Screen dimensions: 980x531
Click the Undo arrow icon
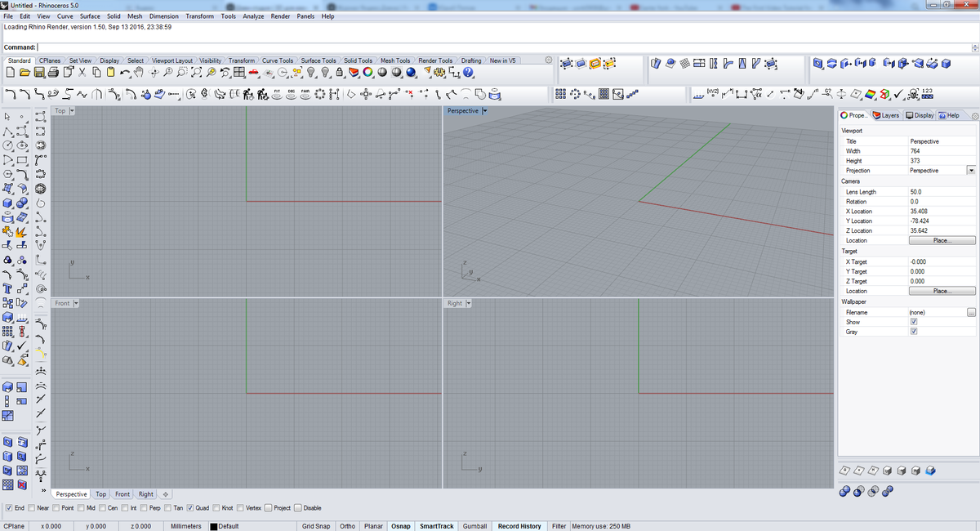click(x=125, y=74)
